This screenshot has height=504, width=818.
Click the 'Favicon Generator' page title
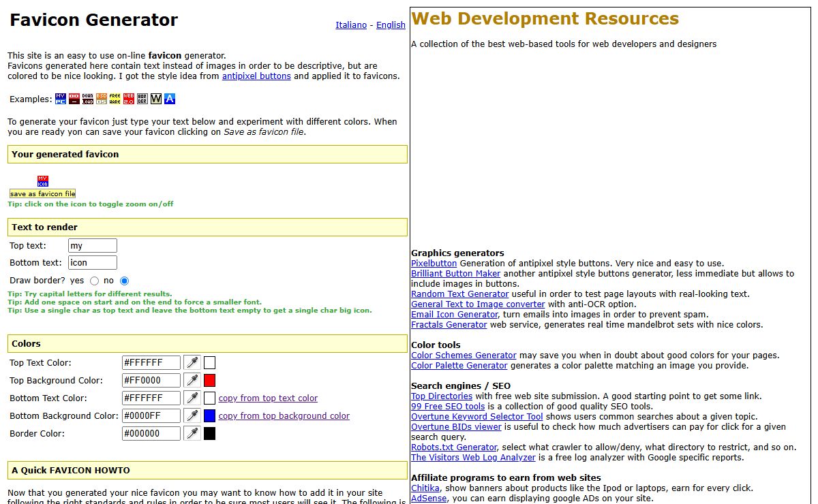[94, 20]
